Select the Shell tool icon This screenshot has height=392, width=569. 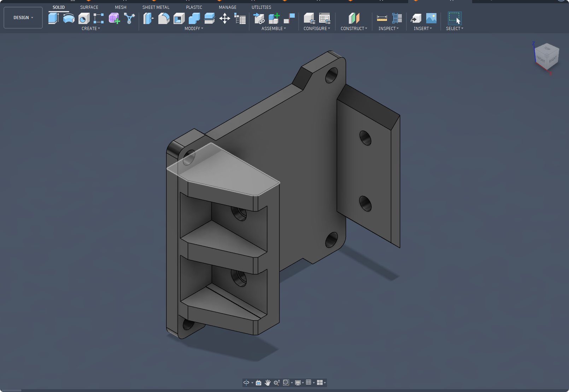pyautogui.click(x=179, y=18)
